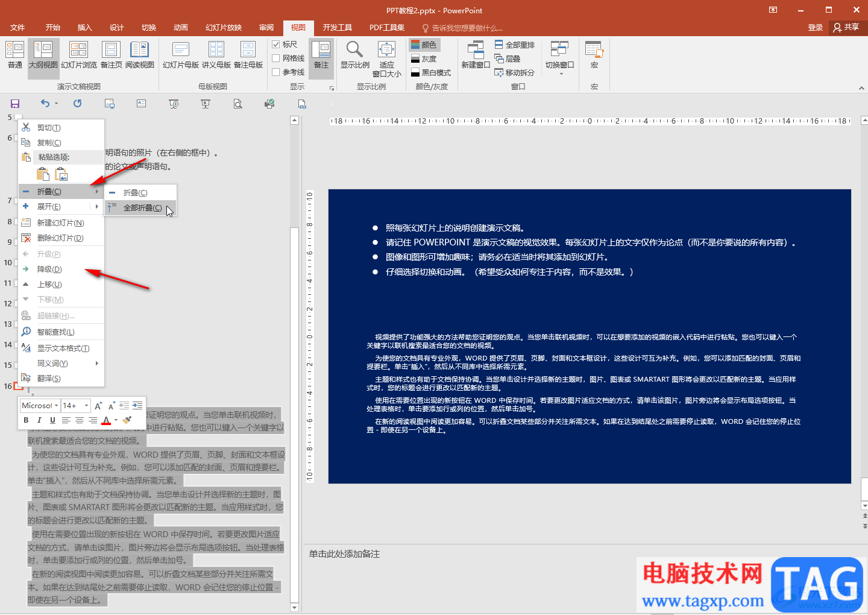Enable Gridlines (网格线) checkbox
This screenshot has width=868, height=615.
276,58
